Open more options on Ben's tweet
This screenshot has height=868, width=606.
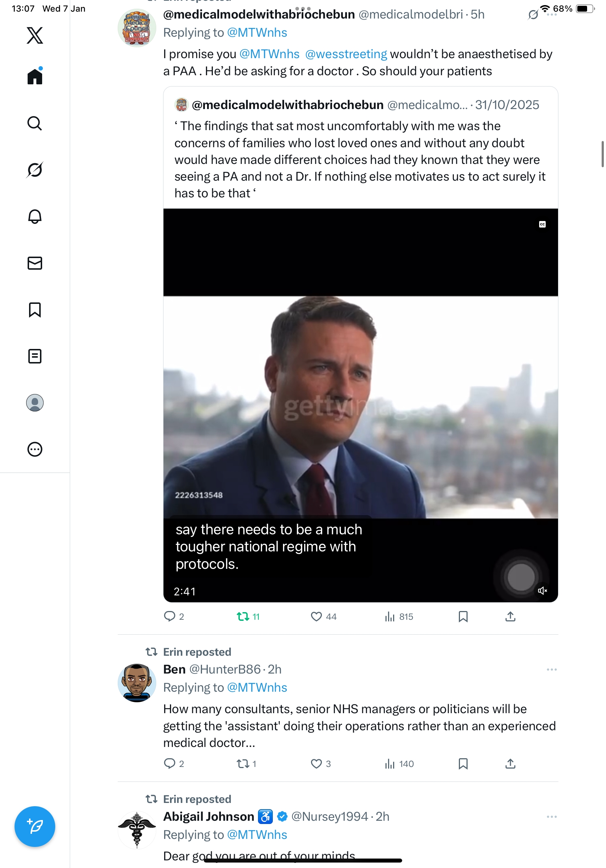pyautogui.click(x=552, y=670)
